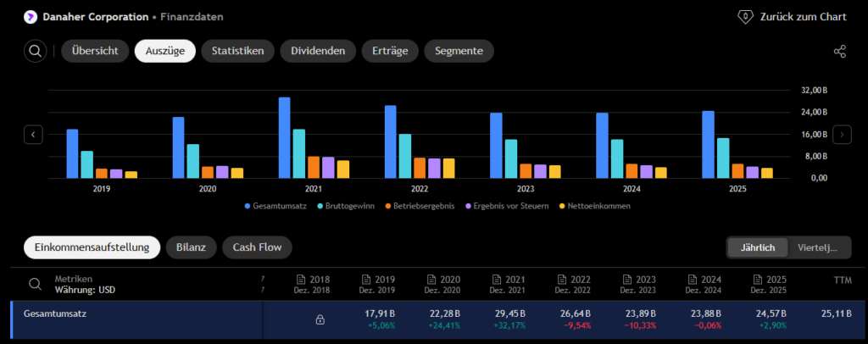This screenshot has width=868, height=344.
Task: Click the lock icon in 2018 column
Action: tap(320, 319)
